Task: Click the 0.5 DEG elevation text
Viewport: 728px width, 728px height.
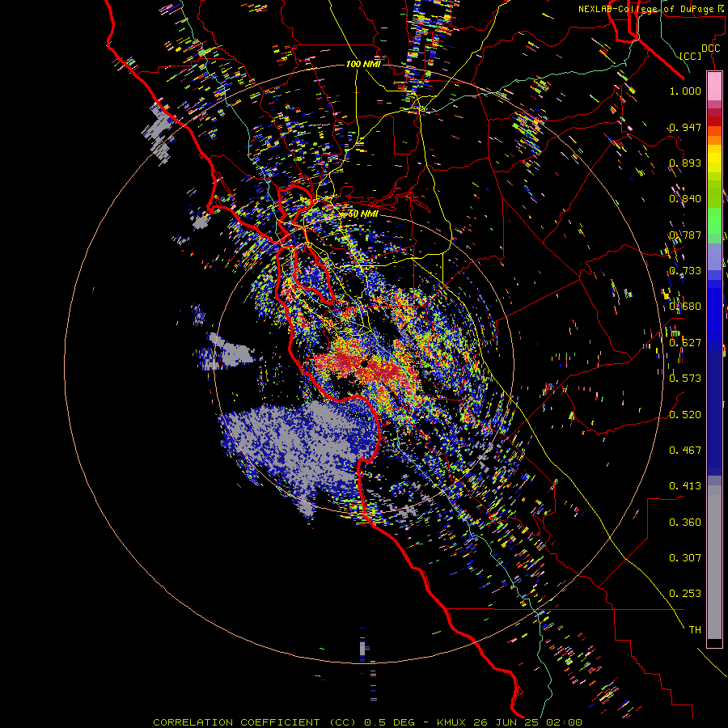Action: [x=390, y=722]
